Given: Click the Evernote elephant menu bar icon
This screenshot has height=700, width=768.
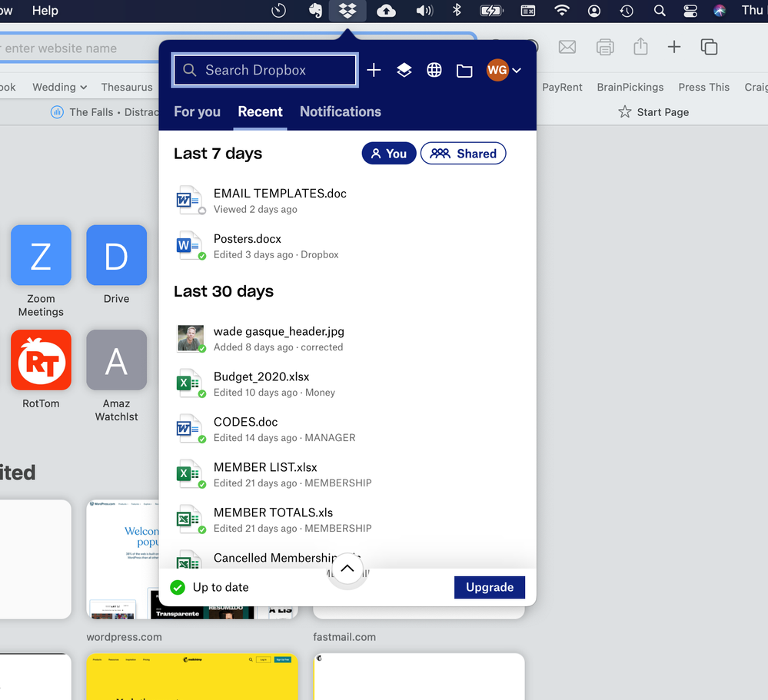Looking at the screenshot, I should (314, 11).
